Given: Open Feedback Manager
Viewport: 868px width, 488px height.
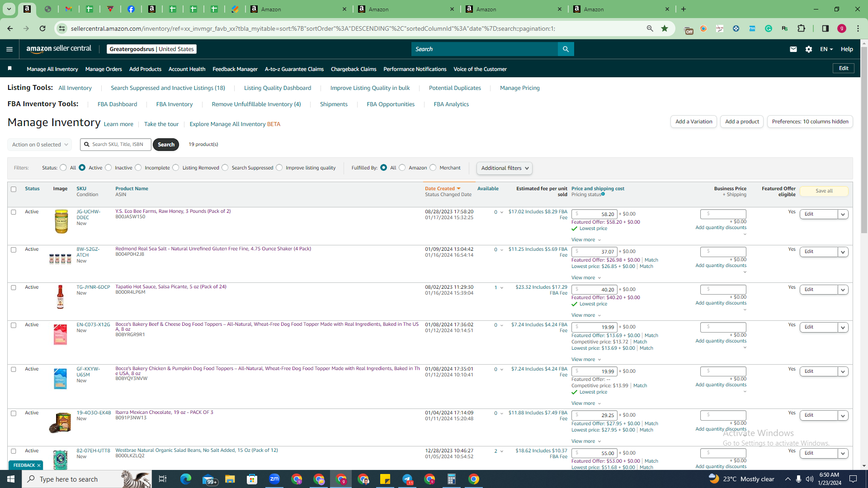Looking at the screenshot, I should [235, 69].
